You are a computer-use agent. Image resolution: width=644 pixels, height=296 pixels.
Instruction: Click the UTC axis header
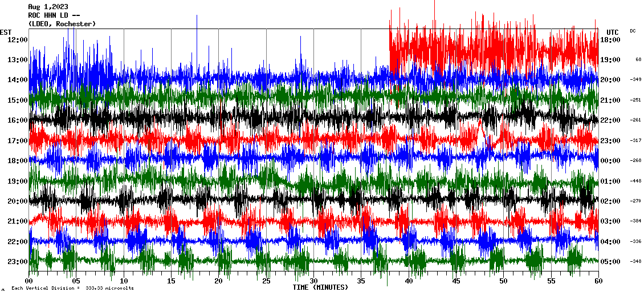[x=613, y=32]
